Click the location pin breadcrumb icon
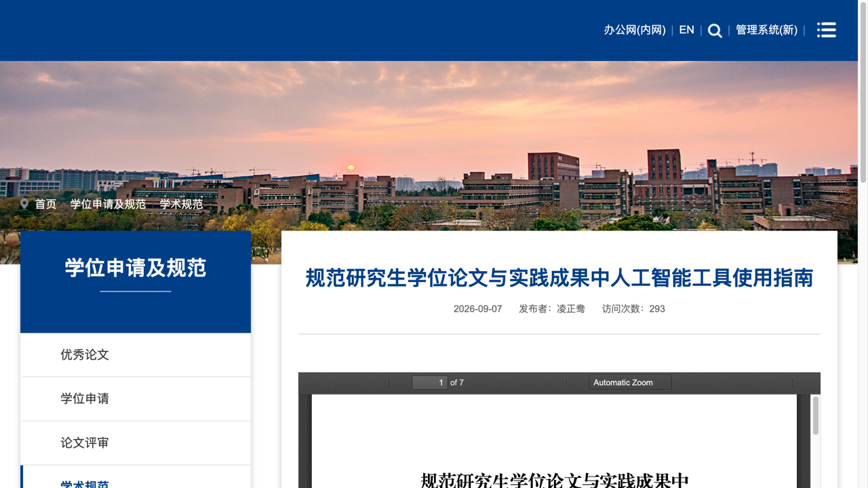This screenshot has width=868, height=488. point(24,203)
